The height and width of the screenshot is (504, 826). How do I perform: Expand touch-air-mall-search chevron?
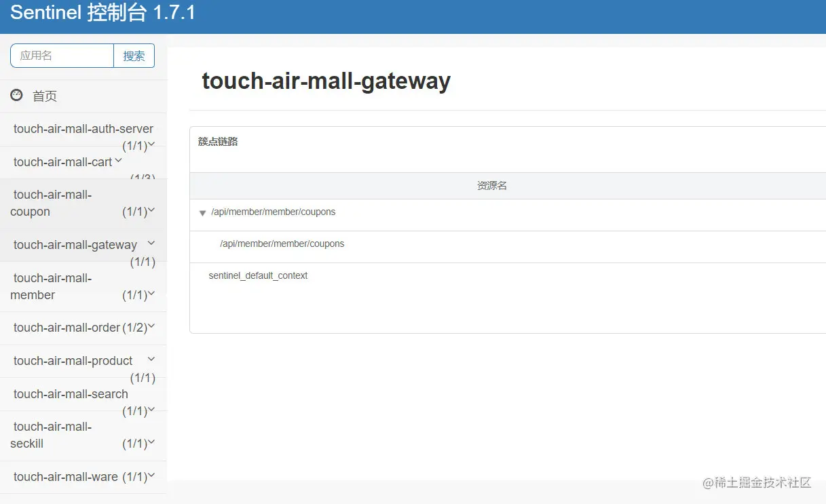(151, 409)
